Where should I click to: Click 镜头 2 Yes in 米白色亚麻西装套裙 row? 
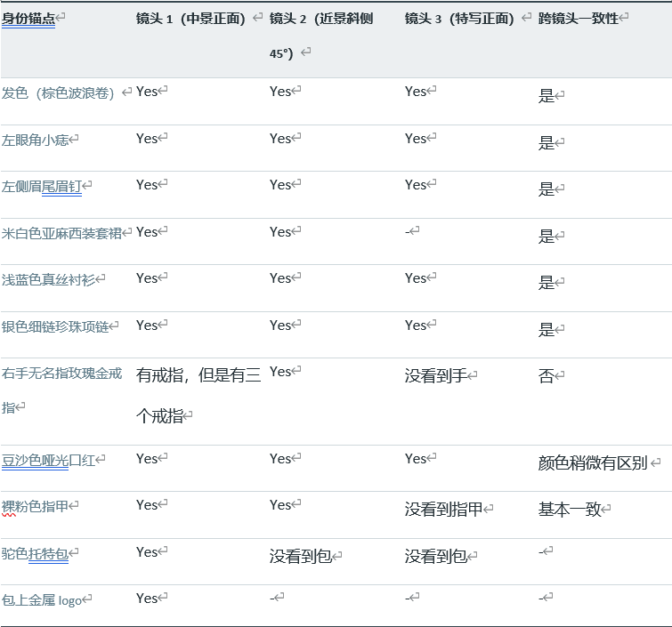click(280, 232)
